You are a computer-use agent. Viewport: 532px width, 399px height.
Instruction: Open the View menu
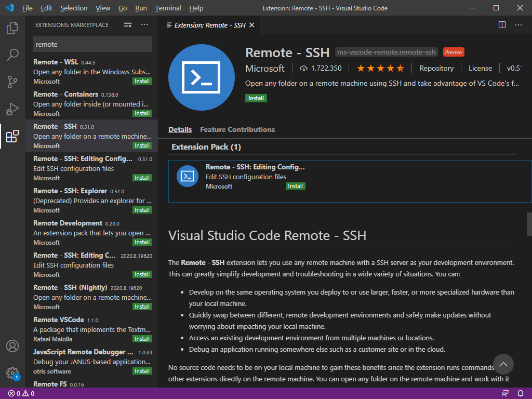[102, 8]
